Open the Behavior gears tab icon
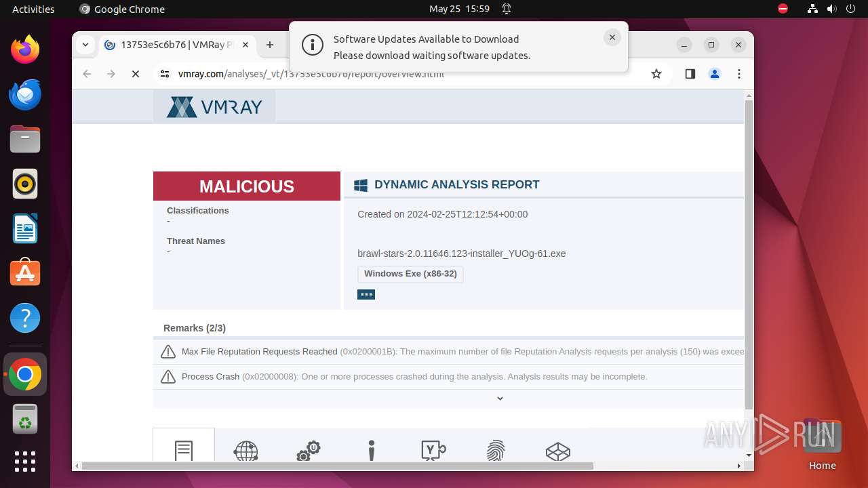This screenshot has height=488, width=868. coord(308,451)
